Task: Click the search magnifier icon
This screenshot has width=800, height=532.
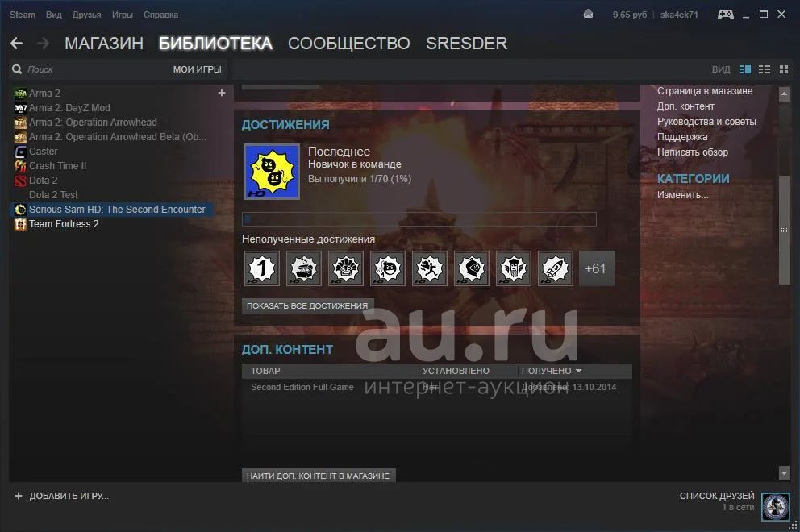Action: coord(17,69)
